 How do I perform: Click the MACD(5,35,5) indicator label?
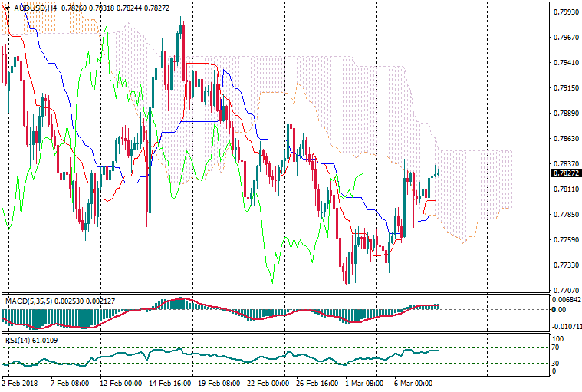[x=29, y=301]
